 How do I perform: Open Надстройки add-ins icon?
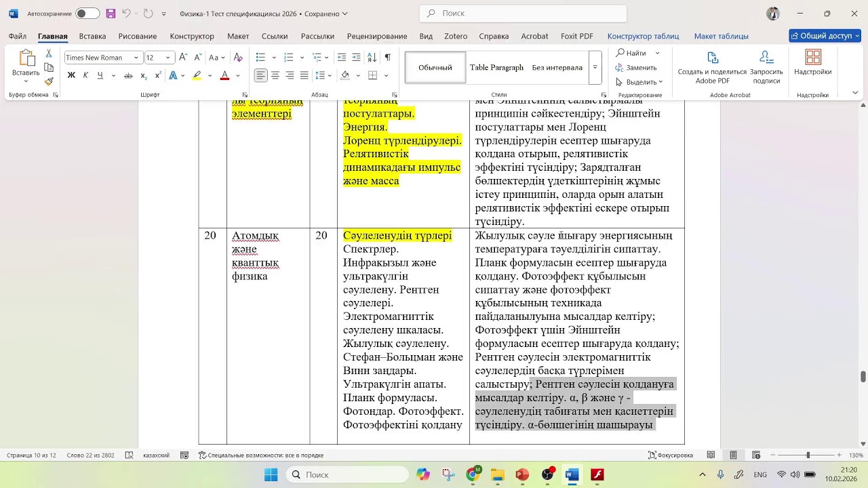812,62
